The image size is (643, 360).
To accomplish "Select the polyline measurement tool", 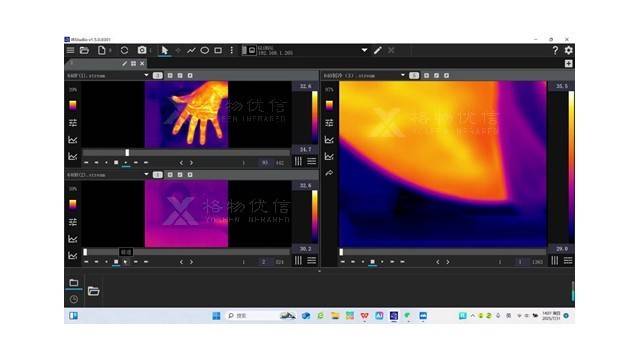I will (191, 50).
